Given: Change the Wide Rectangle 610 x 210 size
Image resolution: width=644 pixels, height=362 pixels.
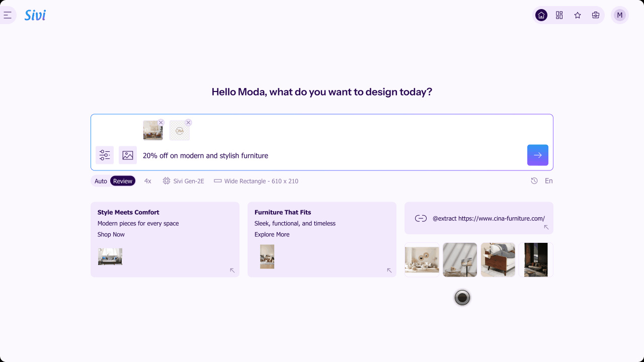Looking at the screenshot, I should pos(256,181).
